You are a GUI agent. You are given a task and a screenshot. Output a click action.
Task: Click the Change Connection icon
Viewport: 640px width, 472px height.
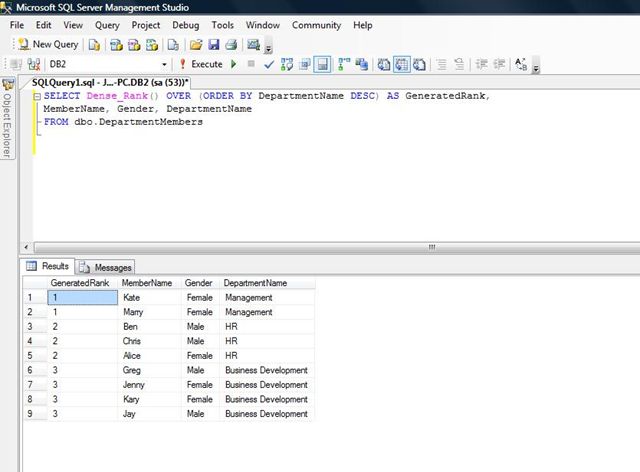[34, 64]
